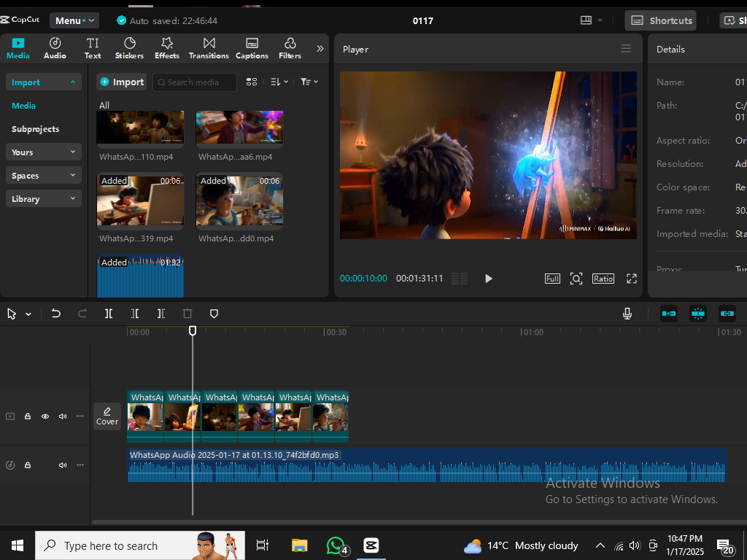Viewport: 747px width, 560px height.
Task: Split the clip at the playhead
Action: pyautogui.click(x=109, y=314)
